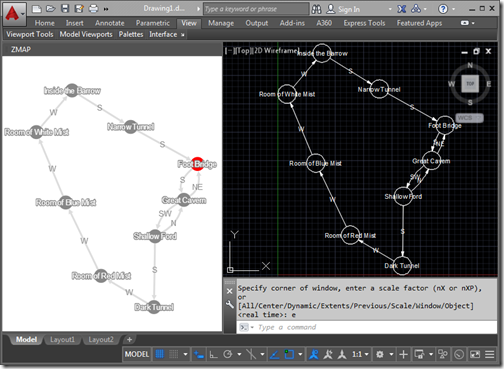Click the TOP face of the ViewCube
Image resolution: width=504 pixels, height=369 pixels.
(x=470, y=84)
